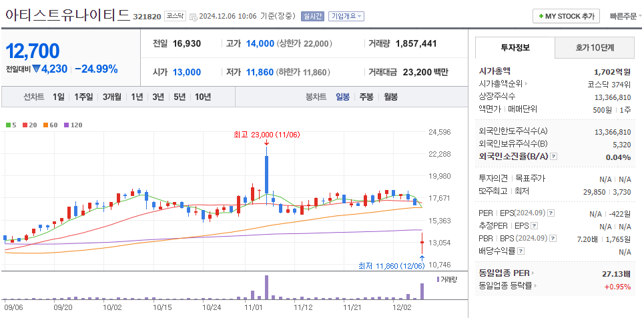Switch to the 월봉 monthly candle chart
Image resolution: width=644 pixels, height=318 pixels.
[x=390, y=97]
